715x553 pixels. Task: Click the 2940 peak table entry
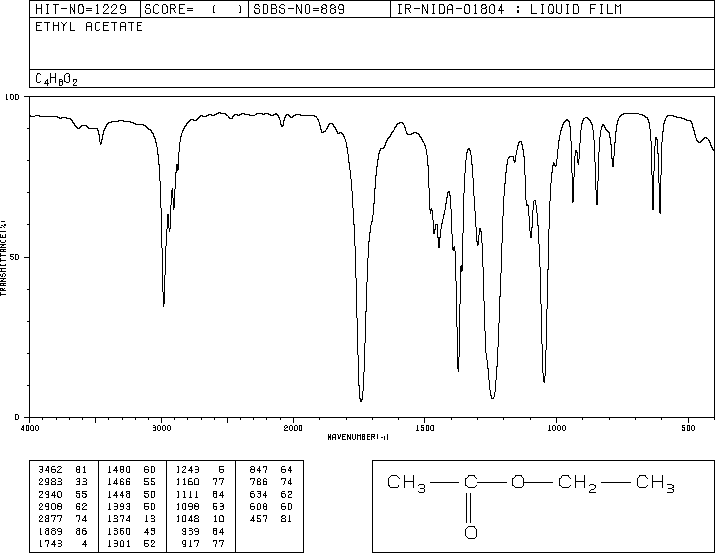point(63,494)
